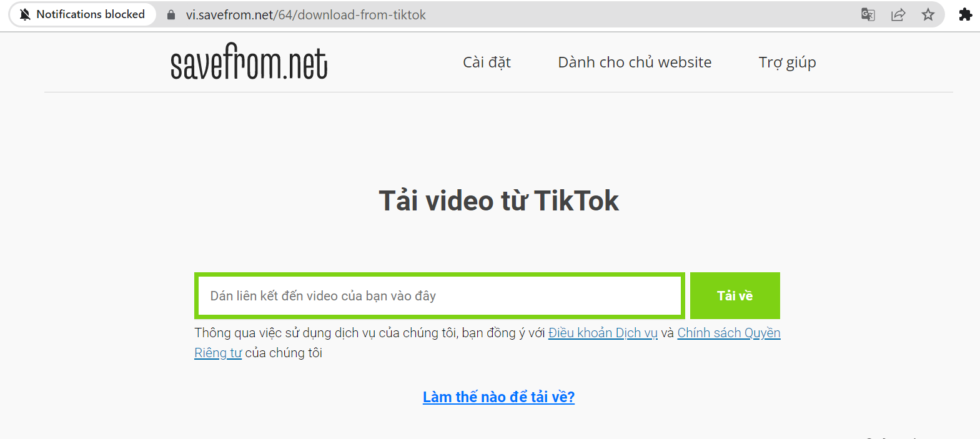Bookmark this page with the star icon

click(x=928, y=14)
